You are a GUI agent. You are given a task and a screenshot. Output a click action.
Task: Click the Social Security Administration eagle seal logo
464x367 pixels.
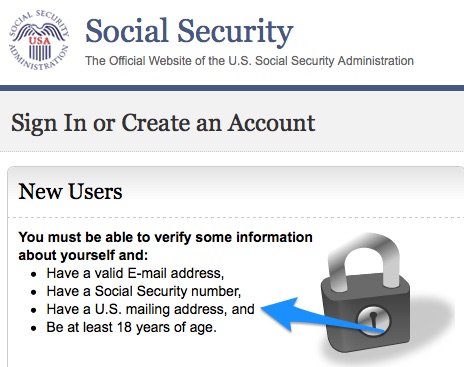pyautogui.click(x=39, y=40)
